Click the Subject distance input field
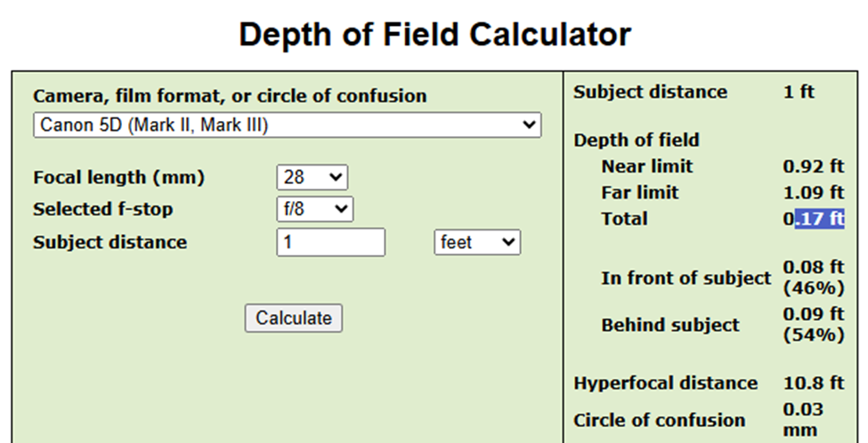 click(330, 242)
